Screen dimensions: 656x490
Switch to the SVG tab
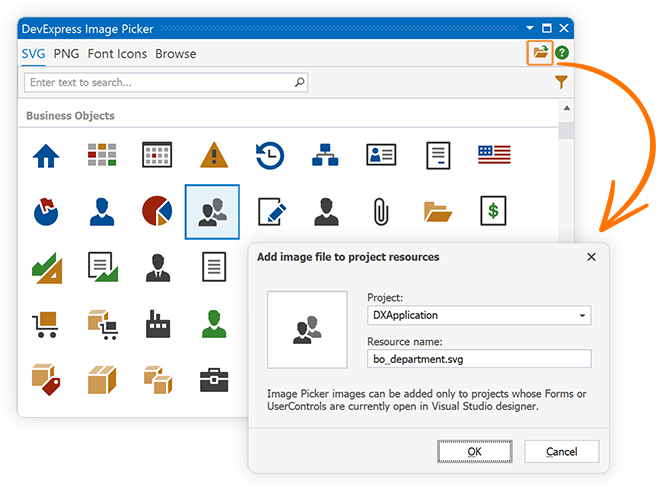coord(33,54)
